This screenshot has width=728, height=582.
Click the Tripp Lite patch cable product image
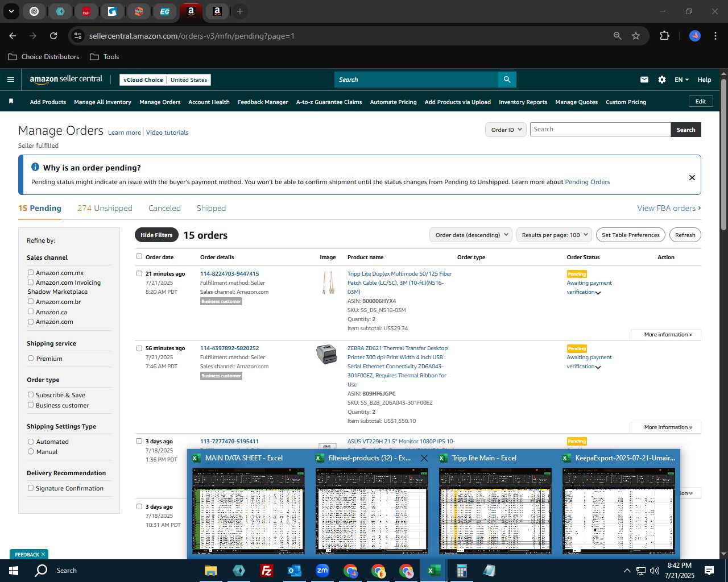tap(328, 282)
